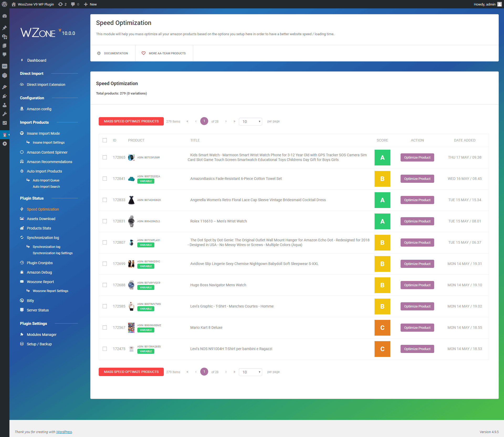The height and width of the screenshot is (437, 504).
Task: Open the updates icon showing 2
Action: click(x=62, y=4)
